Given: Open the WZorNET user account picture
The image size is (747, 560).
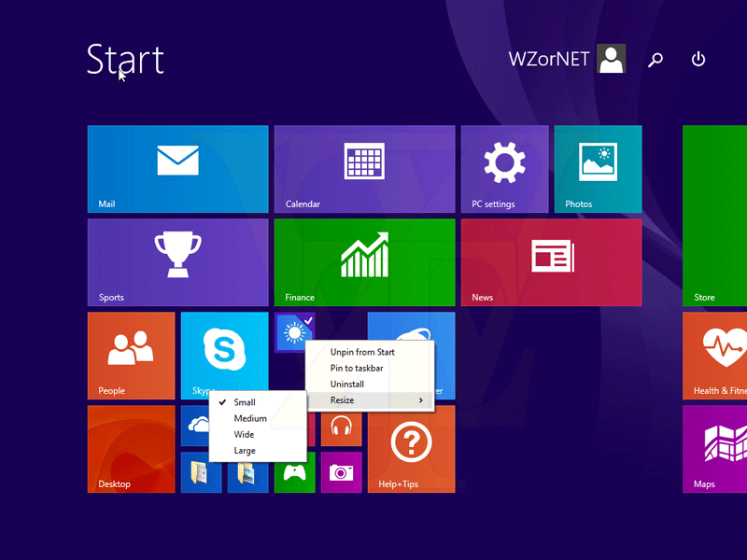Looking at the screenshot, I should (x=612, y=59).
